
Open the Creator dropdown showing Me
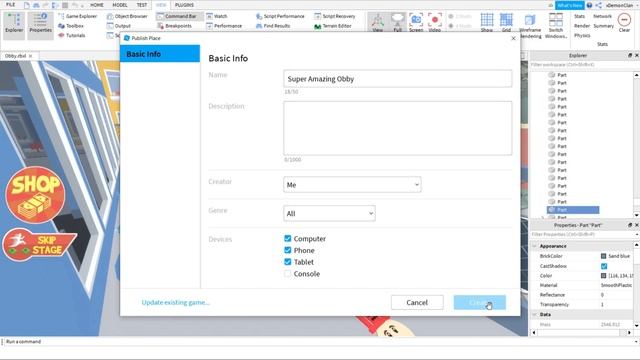pyautogui.click(x=352, y=185)
